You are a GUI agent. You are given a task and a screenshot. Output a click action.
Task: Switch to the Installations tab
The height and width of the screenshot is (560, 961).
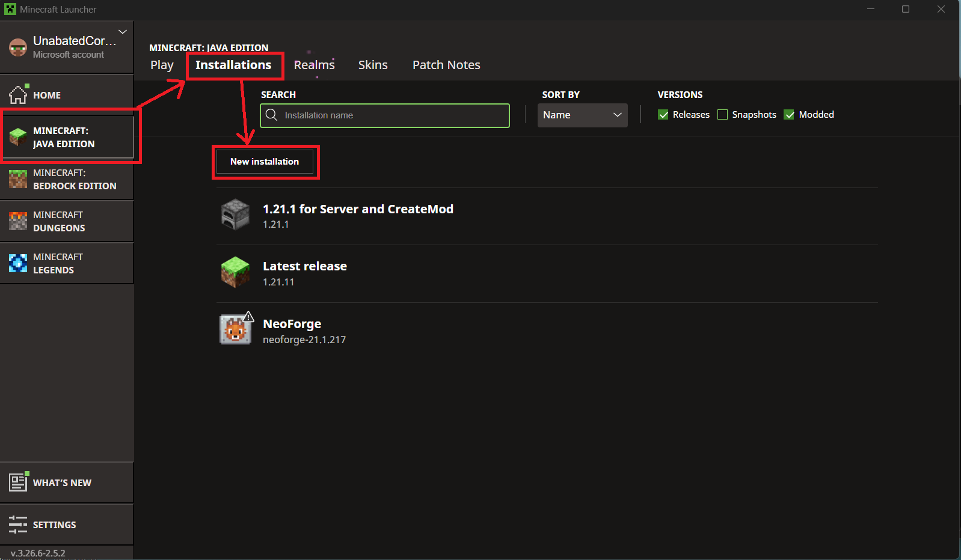[x=233, y=65]
